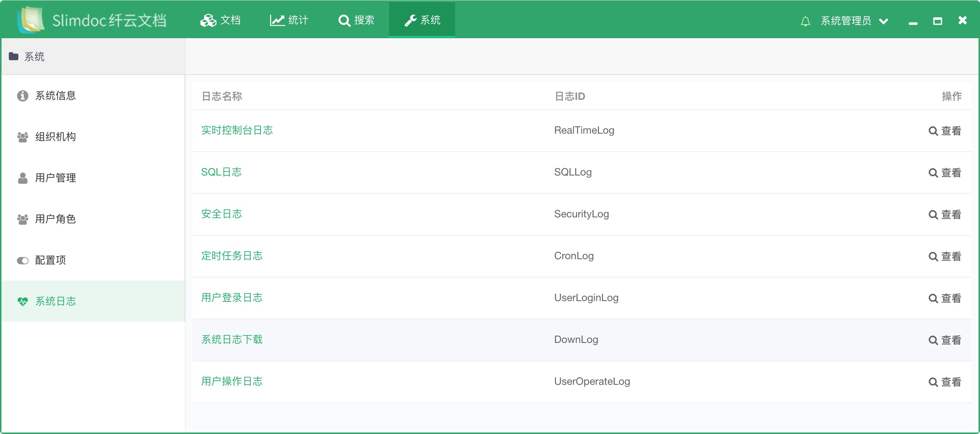Click the heartbeat icon for 系统日志
The image size is (980, 434).
tap(23, 301)
